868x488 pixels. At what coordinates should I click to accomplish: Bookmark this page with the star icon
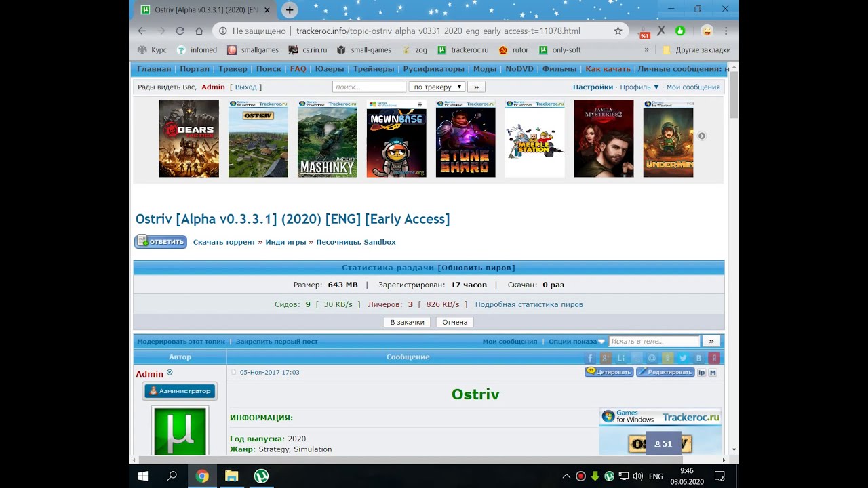tap(618, 30)
